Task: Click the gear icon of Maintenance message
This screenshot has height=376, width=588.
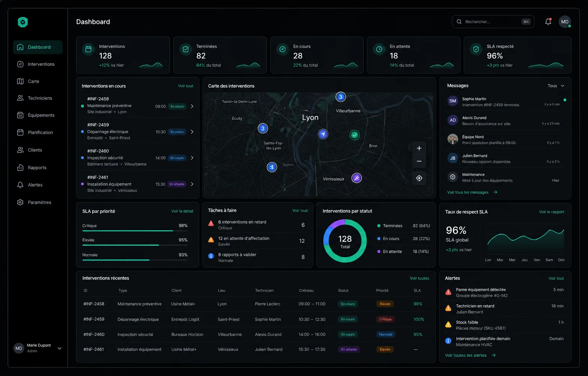Action: (453, 177)
